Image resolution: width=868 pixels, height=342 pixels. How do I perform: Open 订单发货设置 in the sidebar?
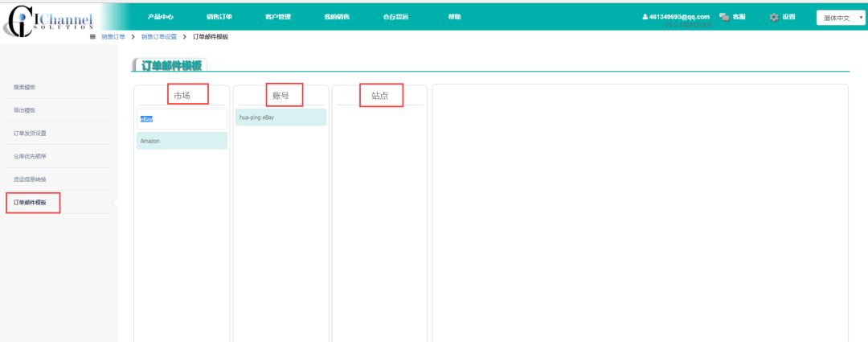pos(30,134)
